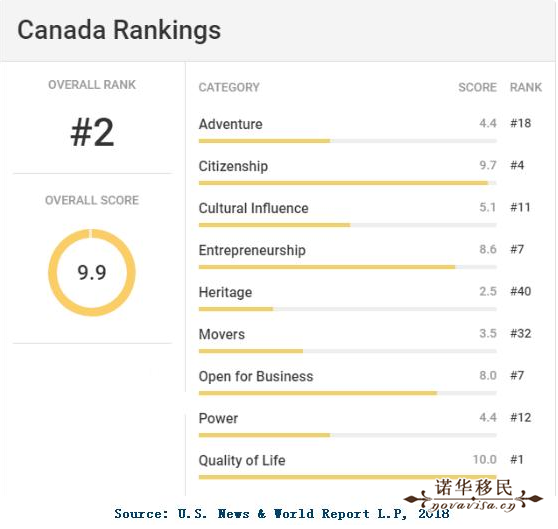
Task: Click the Heritage category label
Action: [x=225, y=292]
